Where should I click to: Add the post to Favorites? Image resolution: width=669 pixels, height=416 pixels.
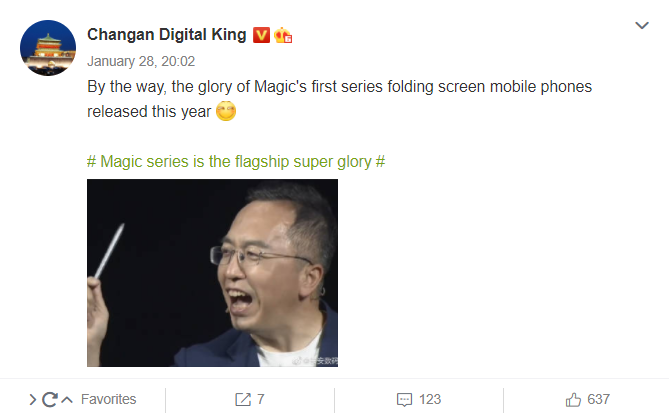pos(108,399)
